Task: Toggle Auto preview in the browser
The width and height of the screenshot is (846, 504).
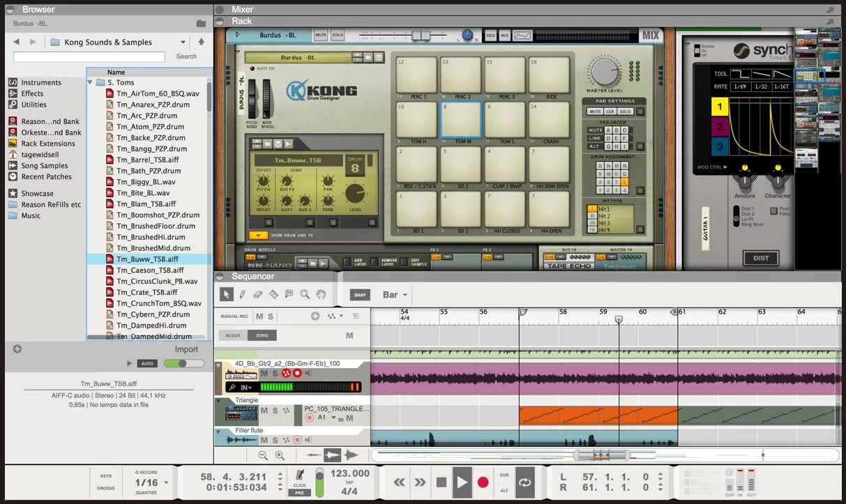Action: point(147,363)
